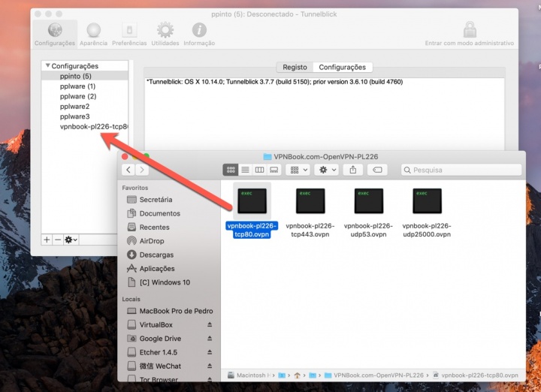
Task: Open the Utilidades gear pane
Action: point(165,33)
